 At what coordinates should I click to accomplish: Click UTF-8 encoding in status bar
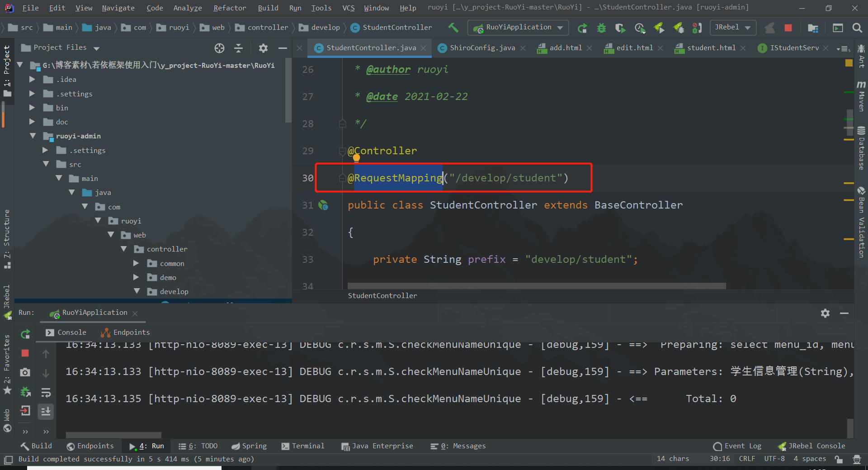pyautogui.click(x=774, y=459)
